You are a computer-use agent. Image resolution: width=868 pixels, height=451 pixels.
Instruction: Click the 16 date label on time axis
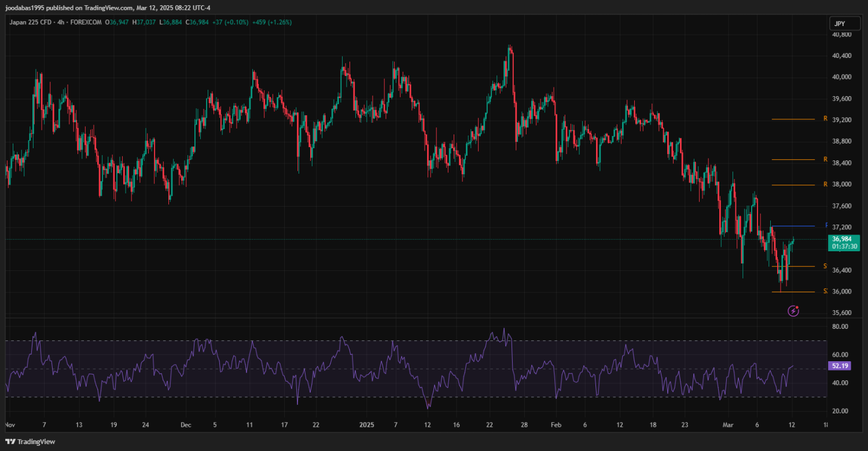coord(457,424)
